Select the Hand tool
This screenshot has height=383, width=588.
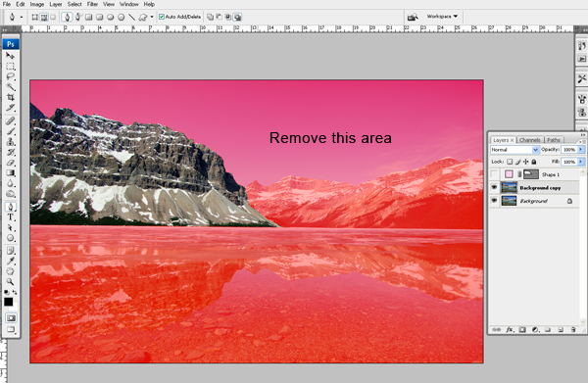10,271
